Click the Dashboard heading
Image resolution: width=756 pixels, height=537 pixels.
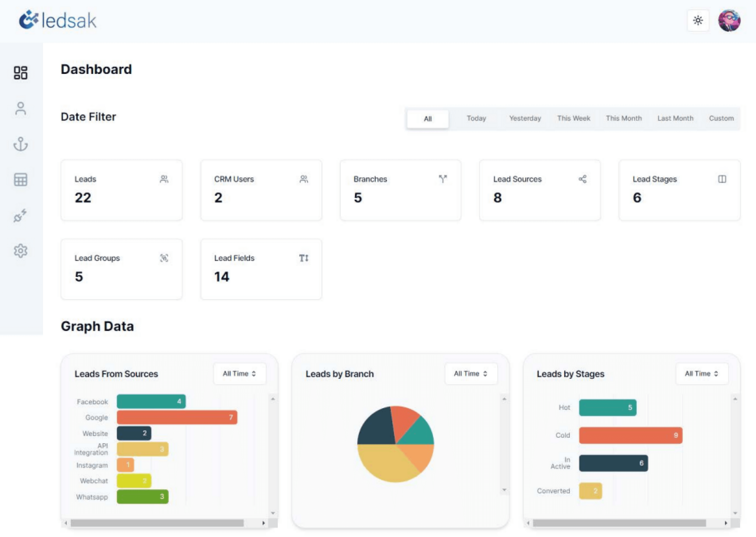tap(96, 70)
